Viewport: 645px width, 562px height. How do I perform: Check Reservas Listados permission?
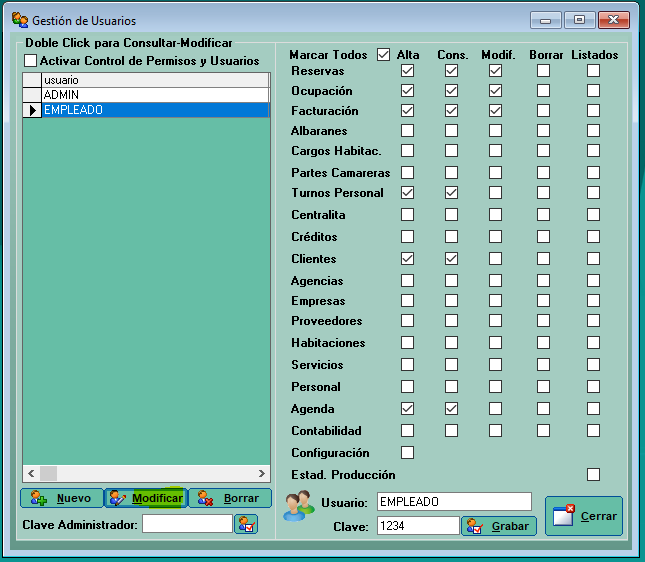pos(593,70)
